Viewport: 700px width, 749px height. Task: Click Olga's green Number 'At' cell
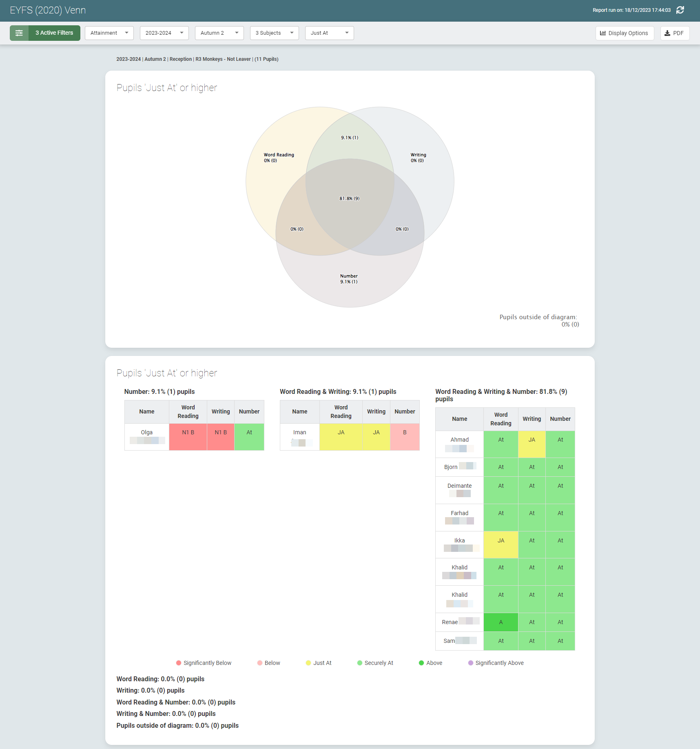click(x=249, y=437)
